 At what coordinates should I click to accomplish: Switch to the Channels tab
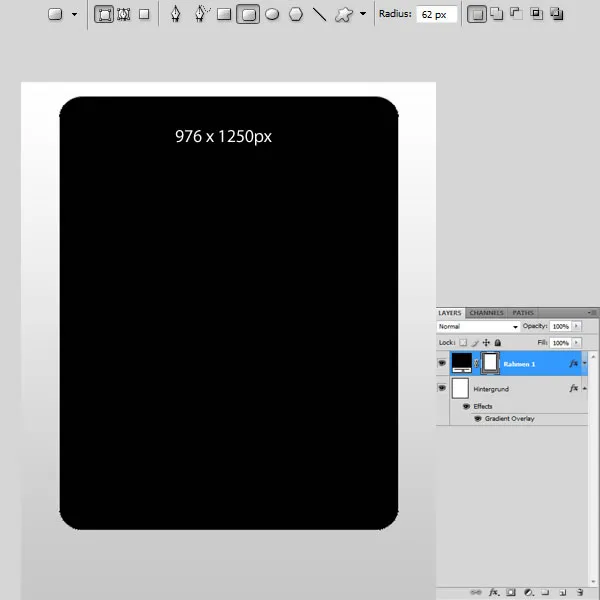click(x=486, y=313)
